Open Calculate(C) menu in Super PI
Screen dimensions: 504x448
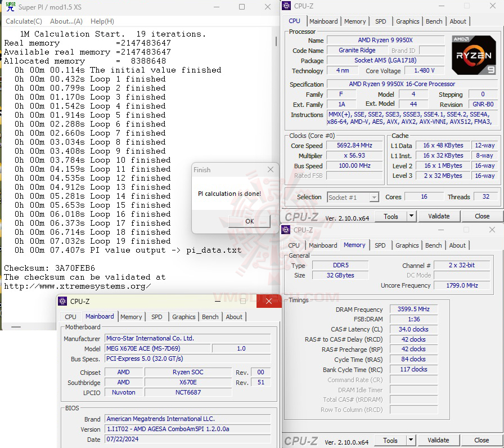pos(24,21)
